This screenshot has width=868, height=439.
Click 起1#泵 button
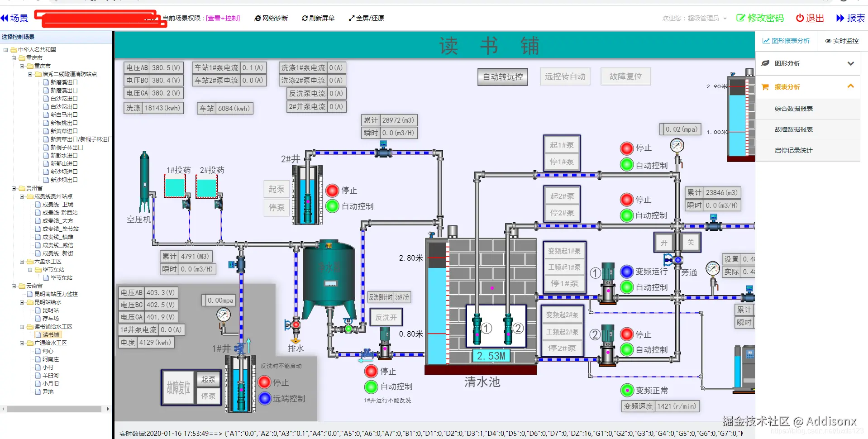coord(562,145)
